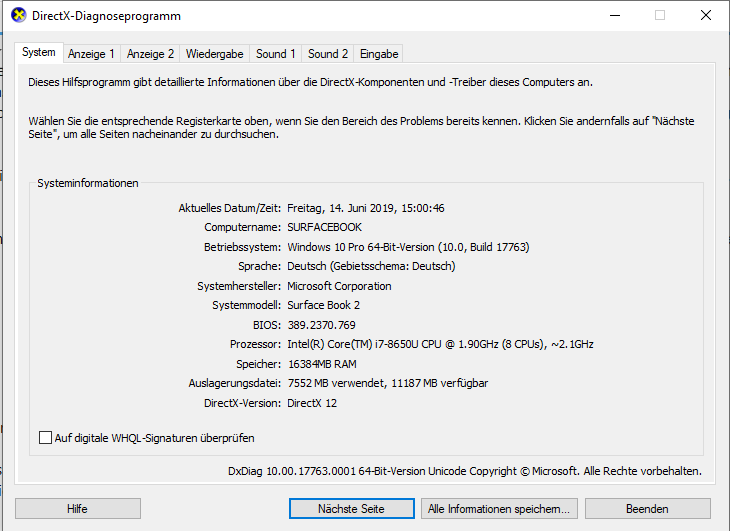Image resolution: width=730 pixels, height=531 pixels.
Task: Click the 'Auslagerungsdatei:' label
Action: [x=235, y=383]
